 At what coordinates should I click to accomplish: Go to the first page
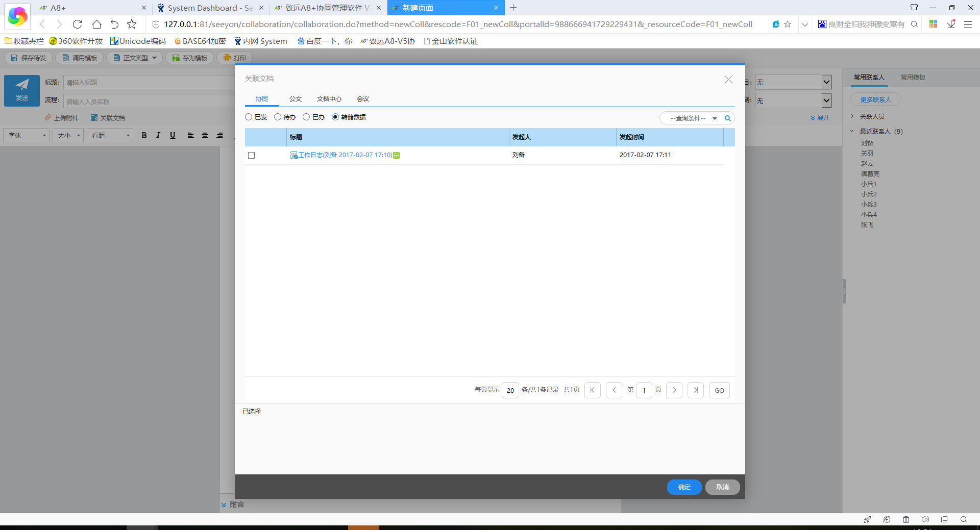tap(593, 390)
